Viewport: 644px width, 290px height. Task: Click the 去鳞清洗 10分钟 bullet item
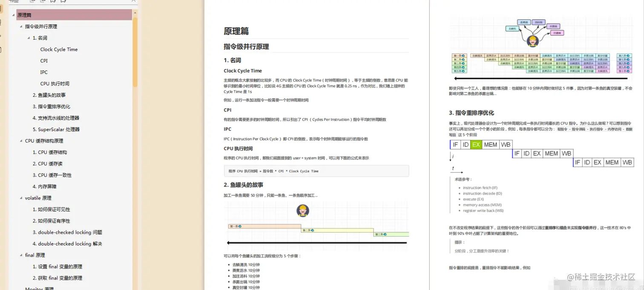246,265
